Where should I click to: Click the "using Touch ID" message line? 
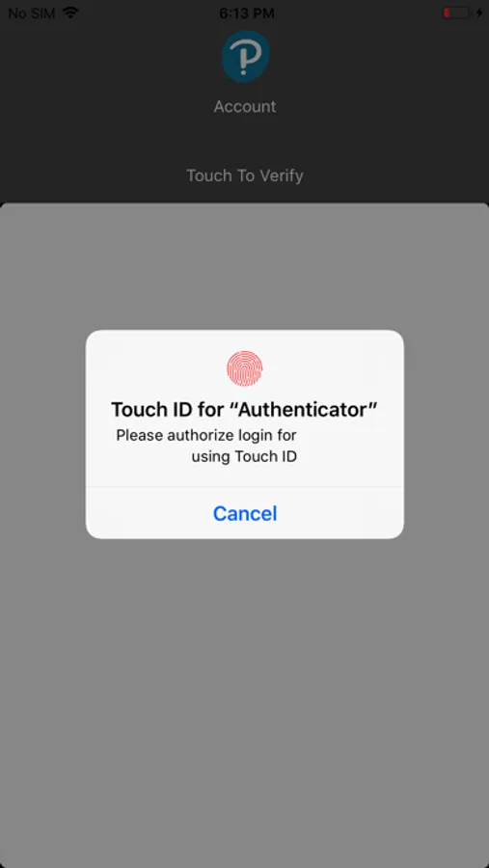coord(244,457)
